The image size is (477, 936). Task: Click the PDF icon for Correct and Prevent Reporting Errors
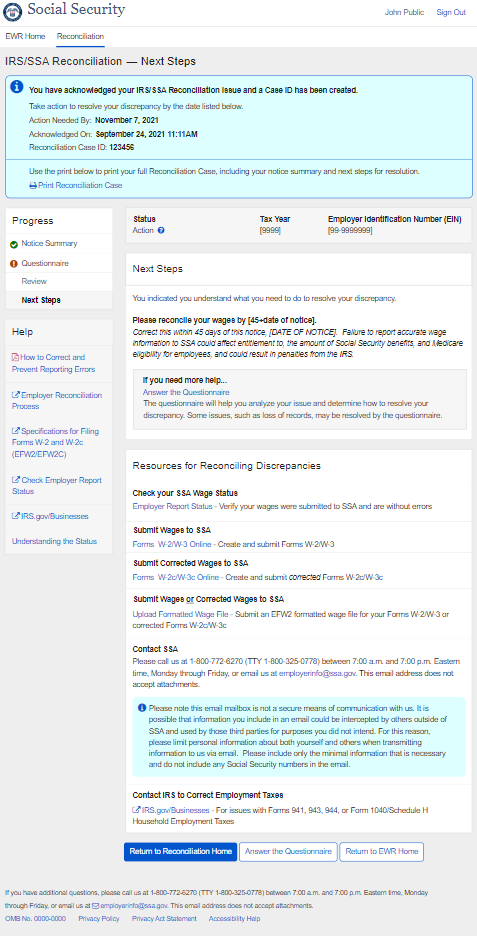tap(16, 357)
